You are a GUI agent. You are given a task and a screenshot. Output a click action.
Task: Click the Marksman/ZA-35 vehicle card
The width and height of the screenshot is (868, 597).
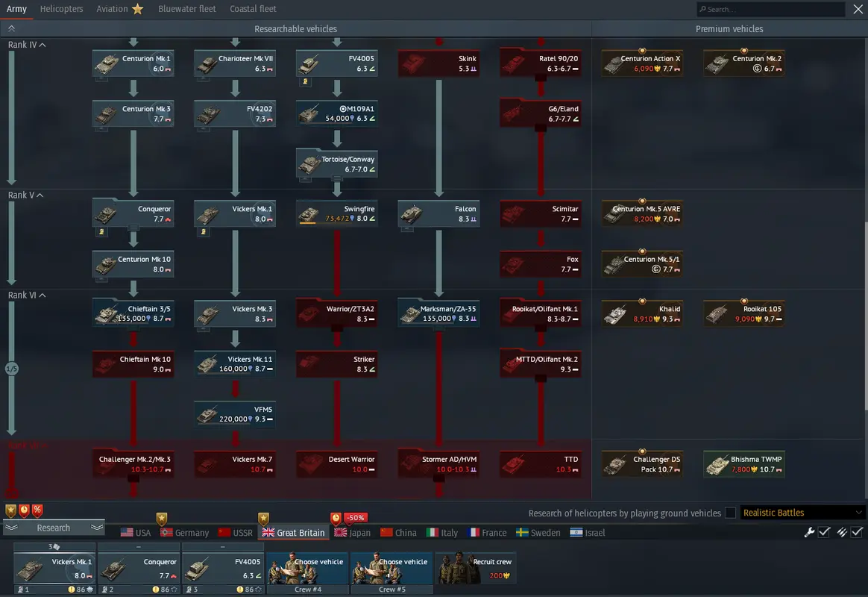coord(438,313)
